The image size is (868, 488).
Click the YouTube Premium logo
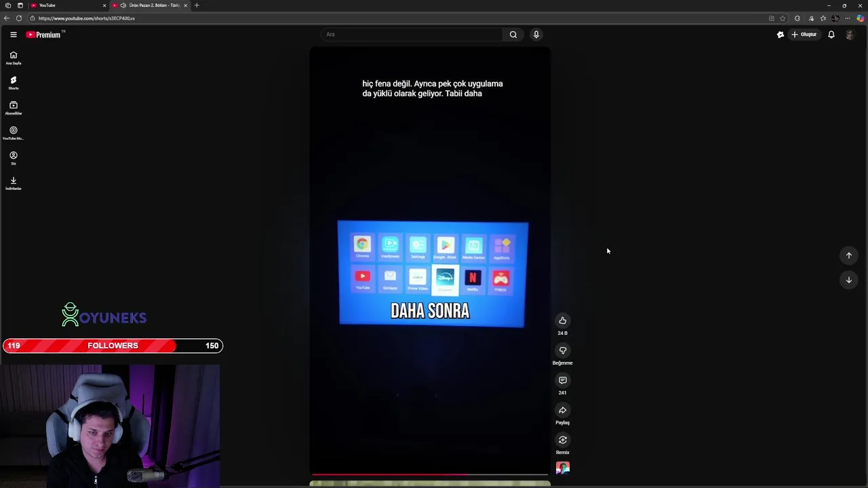tap(45, 35)
